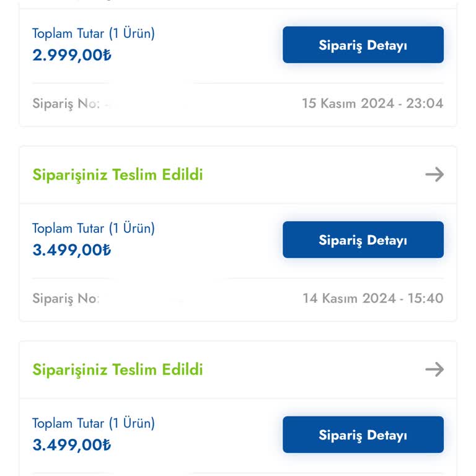Image resolution: width=476 pixels, height=476 pixels.
Task: Click 'Sipariş No' label of 14 Kasım order
Action: tap(65, 299)
